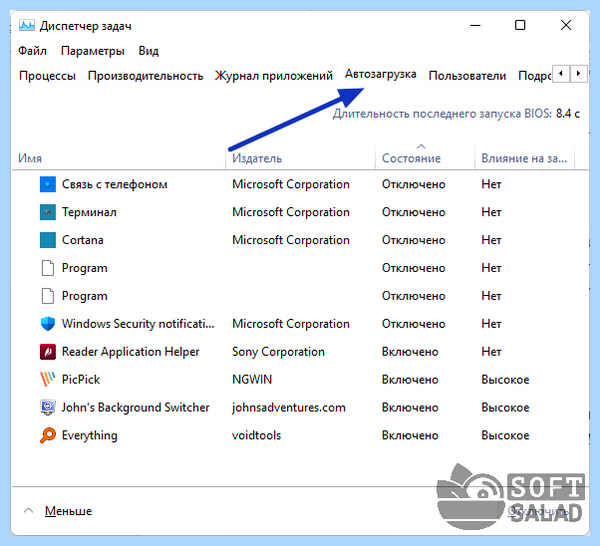Click the Sony Corporation publisher cell

278,352
